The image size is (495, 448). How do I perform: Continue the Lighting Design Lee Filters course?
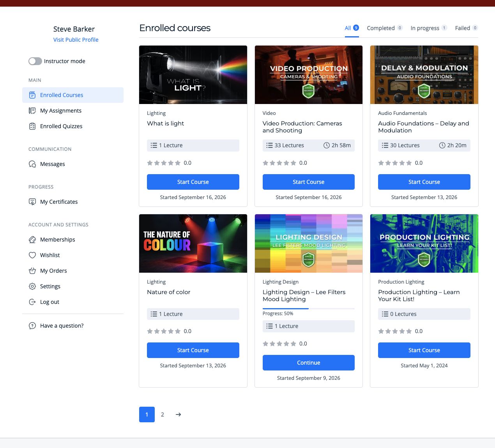tap(309, 363)
